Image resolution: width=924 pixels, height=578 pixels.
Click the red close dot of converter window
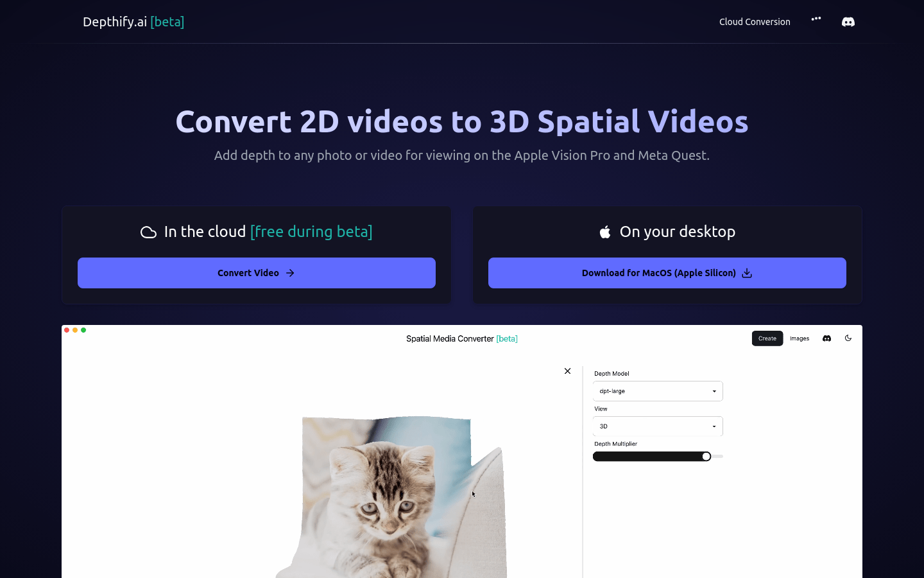pyautogui.click(x=67, y=330)
